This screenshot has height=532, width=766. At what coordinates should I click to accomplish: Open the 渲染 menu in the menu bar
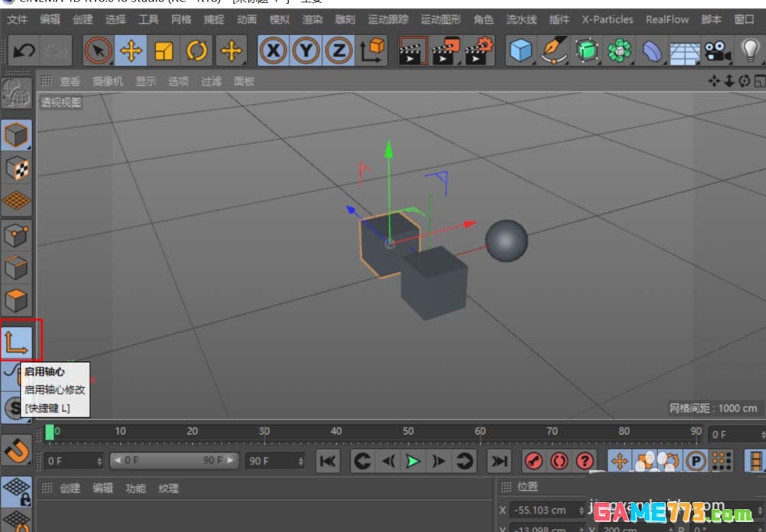[x=313, y=20]
